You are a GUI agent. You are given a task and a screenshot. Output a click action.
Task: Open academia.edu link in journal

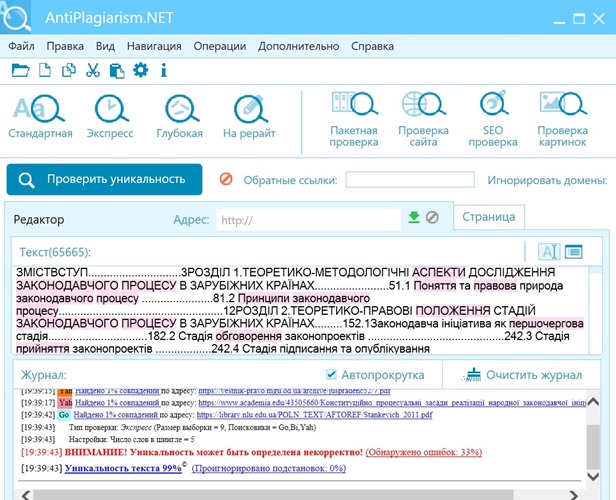[x=392, y=403]
